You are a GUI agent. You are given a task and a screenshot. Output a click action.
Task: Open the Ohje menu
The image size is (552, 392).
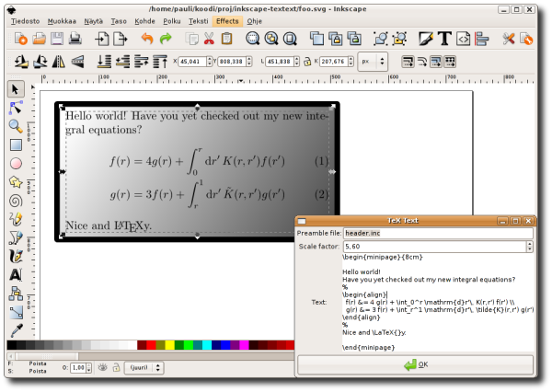(254, 21)
